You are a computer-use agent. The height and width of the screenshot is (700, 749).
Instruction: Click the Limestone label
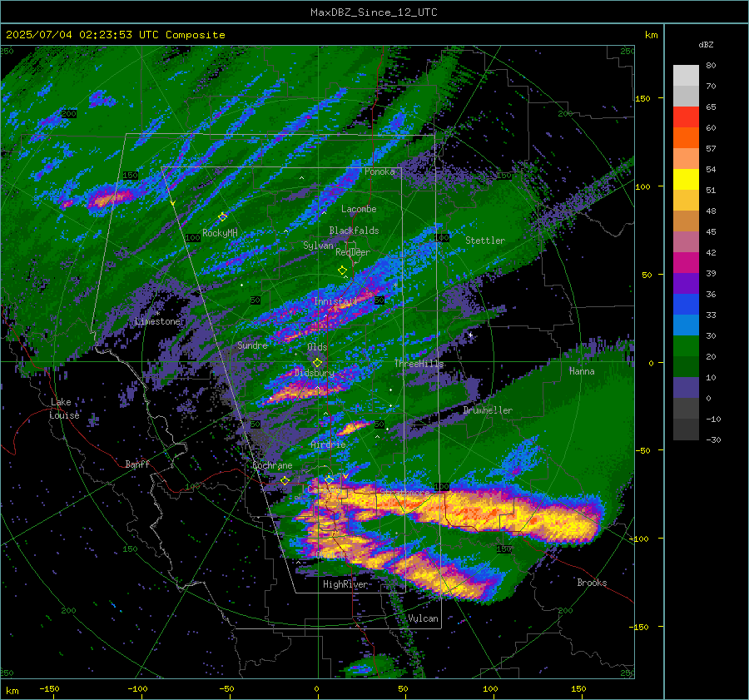pyautogui.click(x=157, y=321)
